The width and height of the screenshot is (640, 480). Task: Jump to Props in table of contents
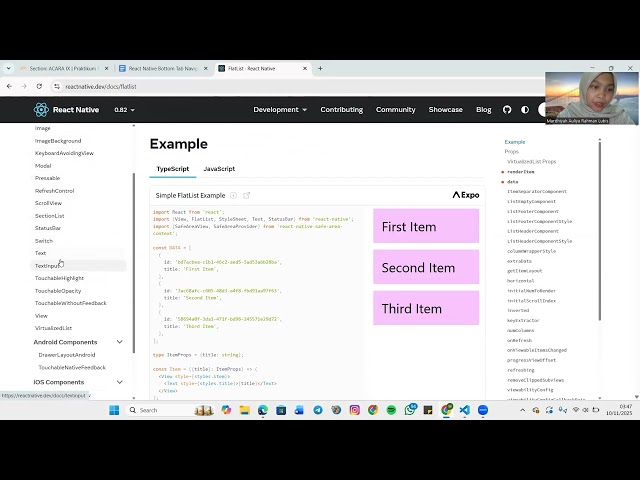pos(511,151)
